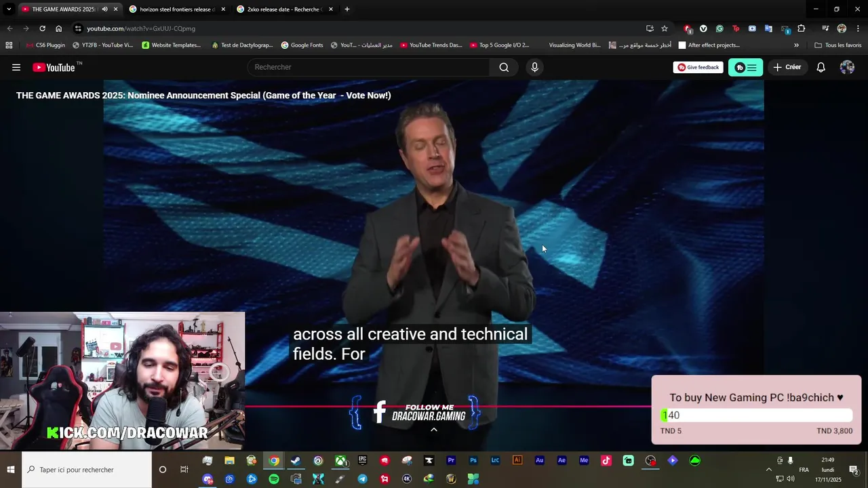Open the media control music-note icon

tap(825, 28)
